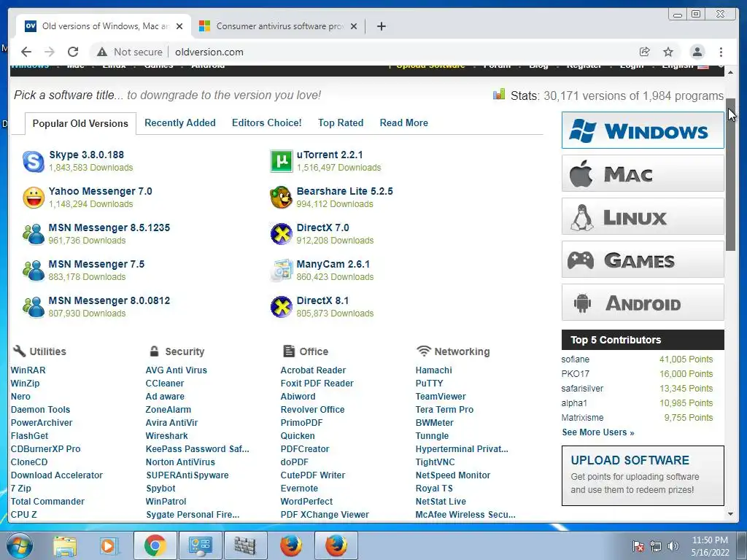This screenshot has height=560, width=747.
Task: Open the See More Users link
Action: [x=598, y=432]
